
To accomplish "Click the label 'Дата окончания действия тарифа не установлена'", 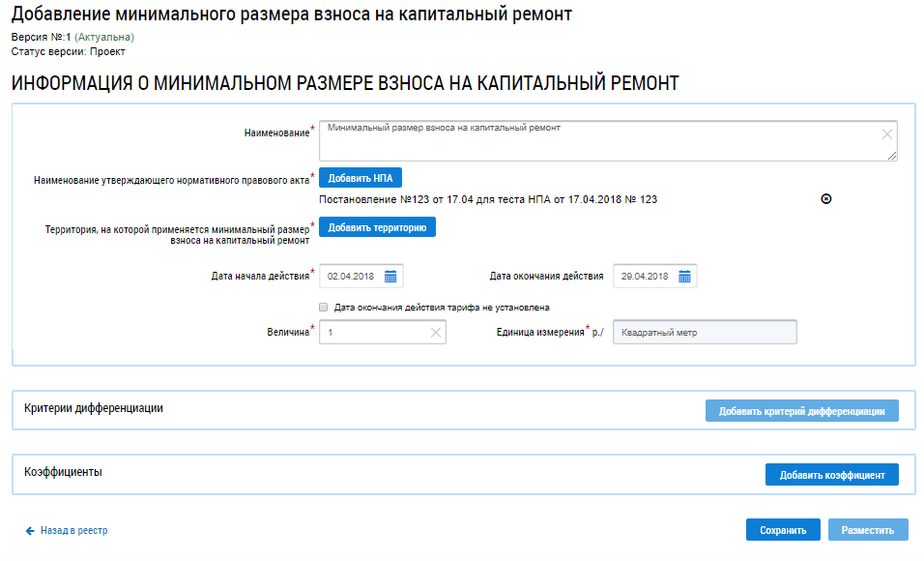I will [x=442, y=308].
